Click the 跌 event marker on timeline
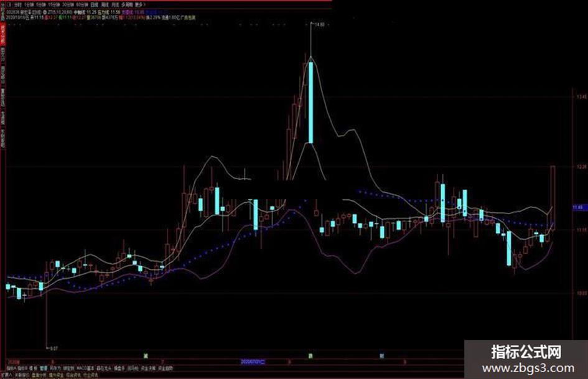This screenshot has width=588, height=379. pyautogui.click(x=310, y=355)
